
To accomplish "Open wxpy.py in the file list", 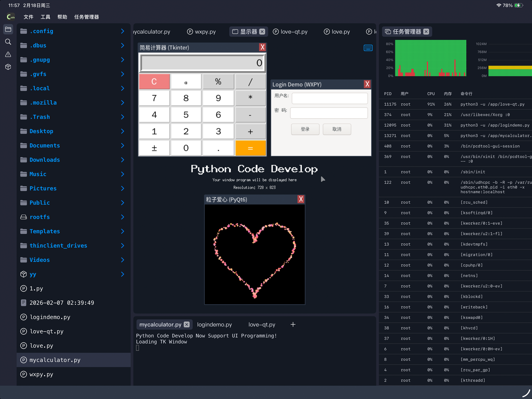I will pos(74,374).
